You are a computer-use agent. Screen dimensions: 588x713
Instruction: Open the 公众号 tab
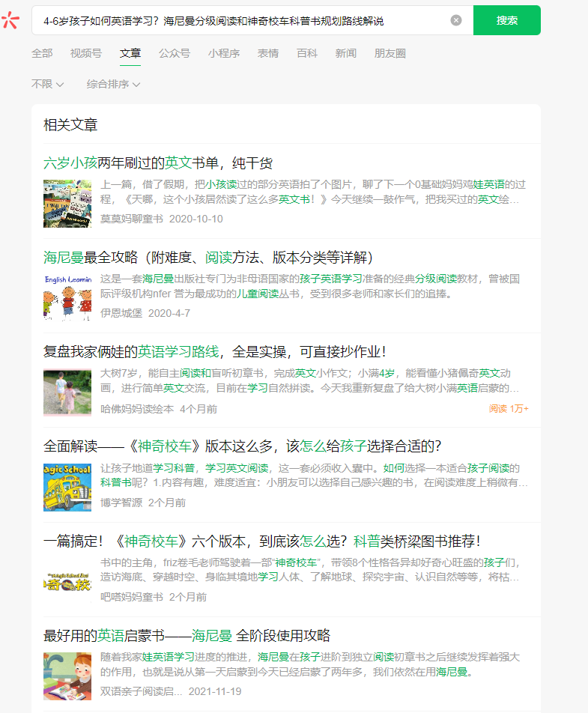[x=175, y=53]
